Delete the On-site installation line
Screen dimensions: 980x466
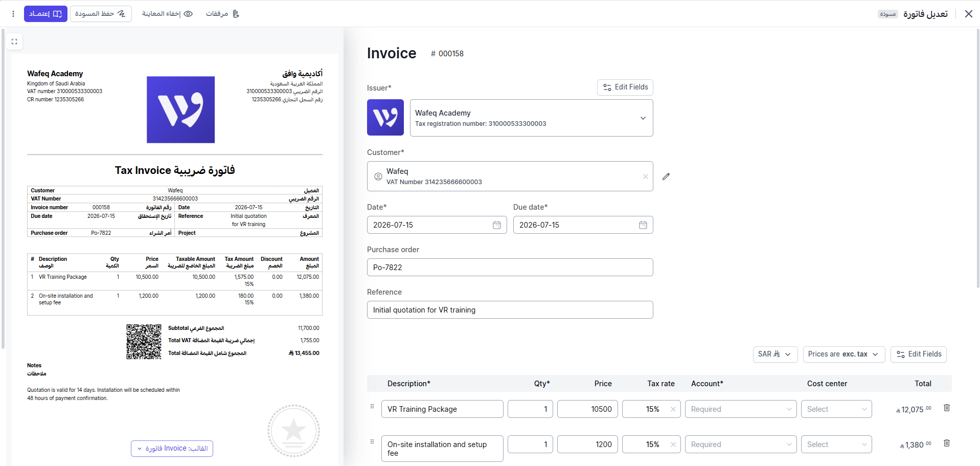947,443
